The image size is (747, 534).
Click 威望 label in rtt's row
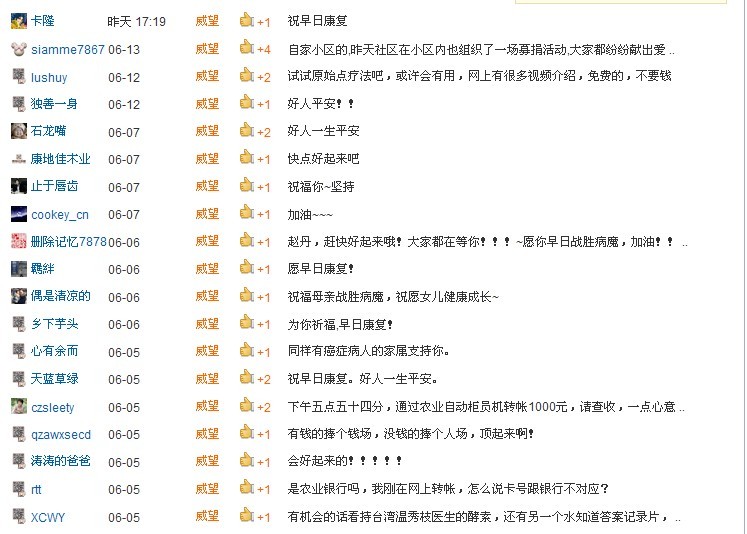[x=207, y=489]
